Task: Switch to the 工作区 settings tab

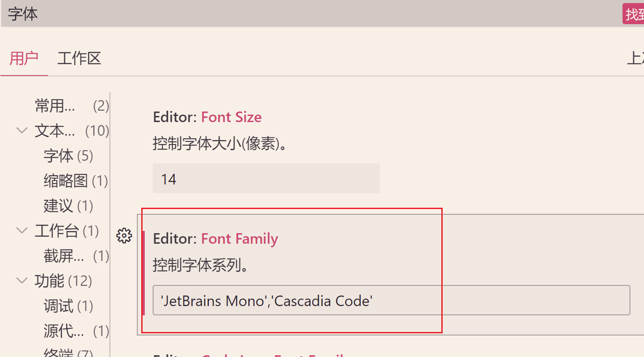Action: click(x=79, y=58)
